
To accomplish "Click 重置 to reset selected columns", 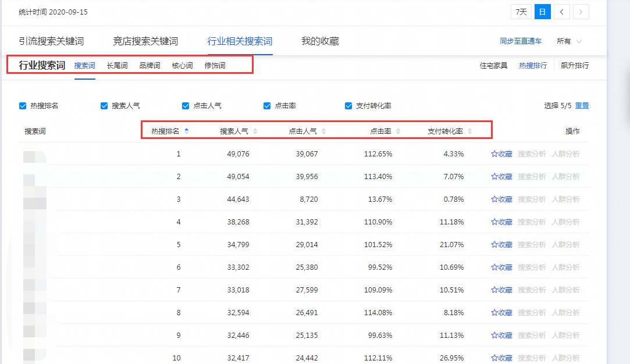I will pos(582,106).
